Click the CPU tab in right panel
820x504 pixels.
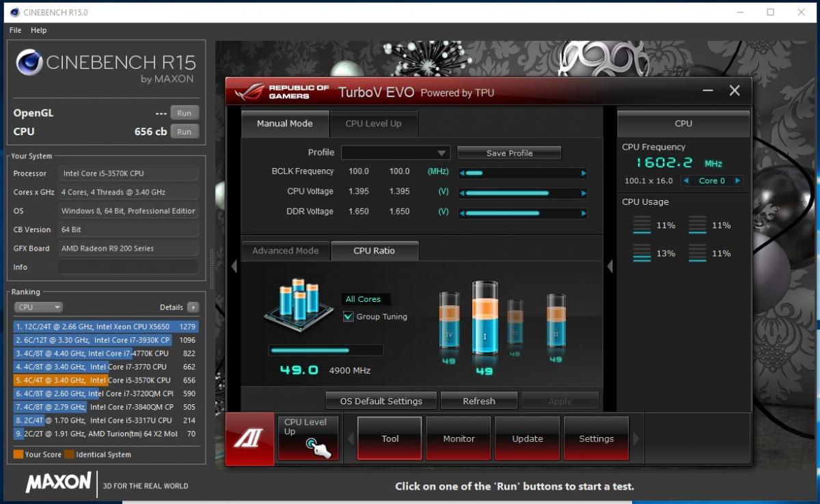(x=683, y=124)
